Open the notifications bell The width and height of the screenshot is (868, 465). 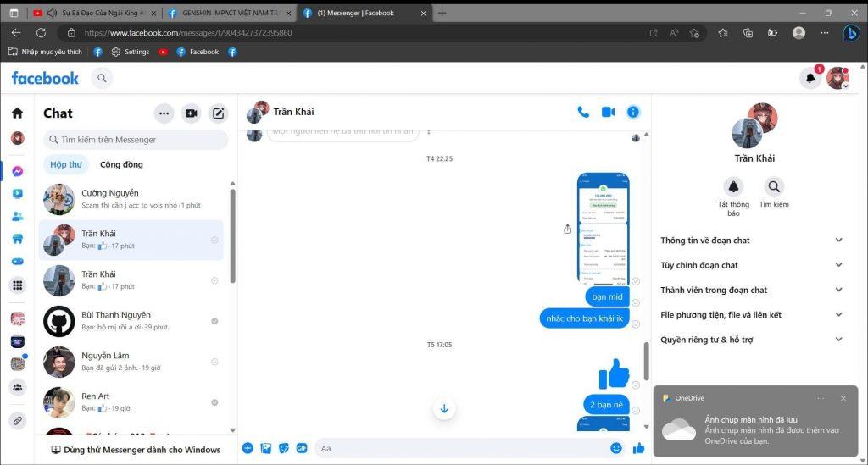click(810, 78)
